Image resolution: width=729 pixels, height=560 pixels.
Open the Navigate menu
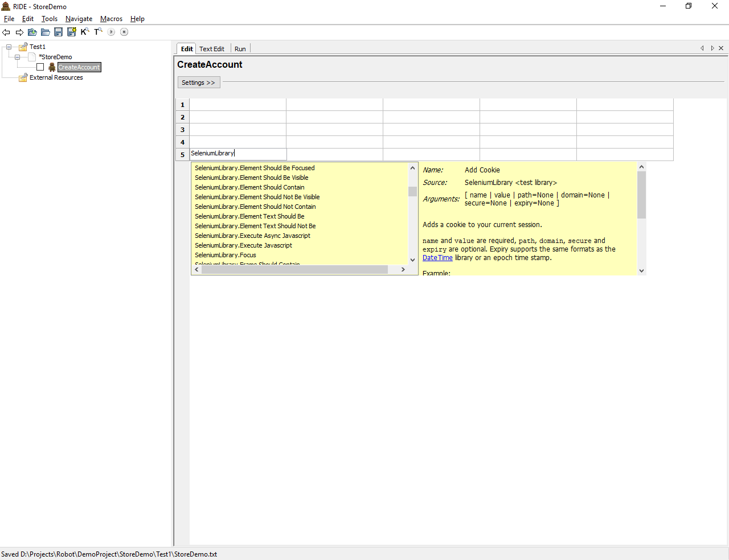coord(79,19)
